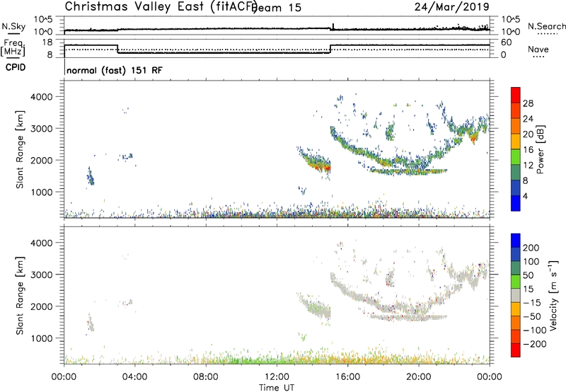Click the '-50' velocity colorbar label
566x392 pixels.
point(532,316)
